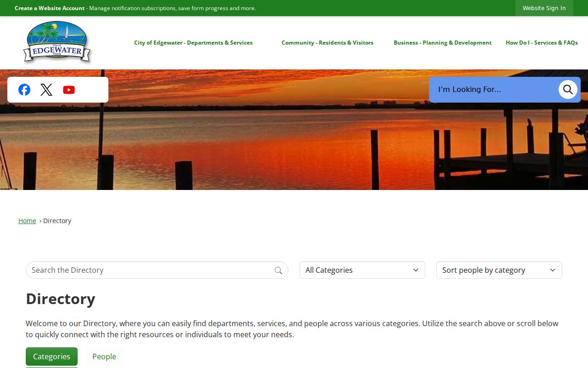
Task: Open Business - Planning & Development menu
Action: pyautogui.click(x=442, y=43)
